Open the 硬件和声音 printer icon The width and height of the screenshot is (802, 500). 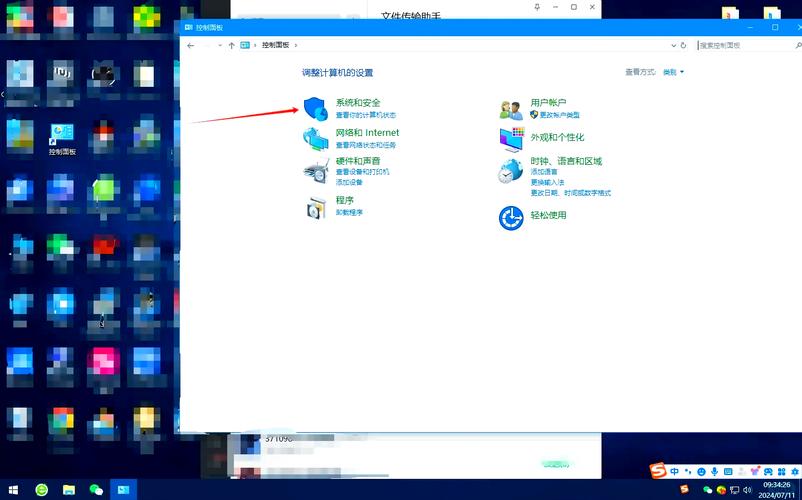pos(316,170)
